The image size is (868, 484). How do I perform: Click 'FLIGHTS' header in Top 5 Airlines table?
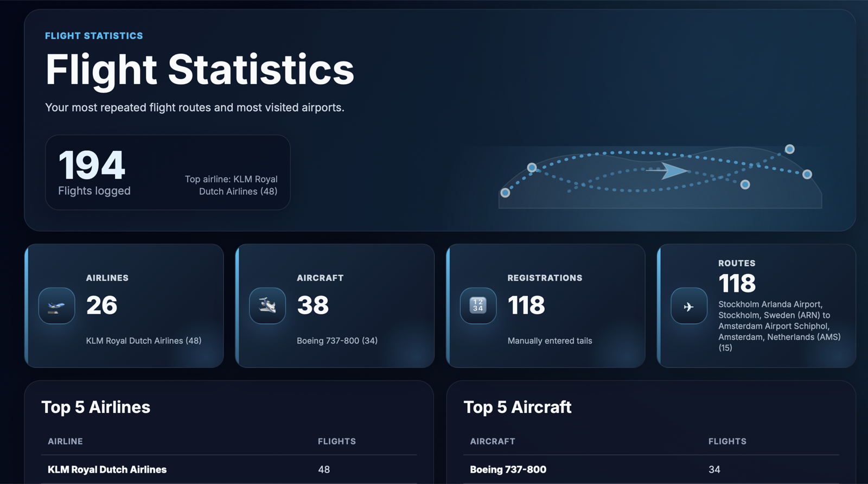coord(337,442)
